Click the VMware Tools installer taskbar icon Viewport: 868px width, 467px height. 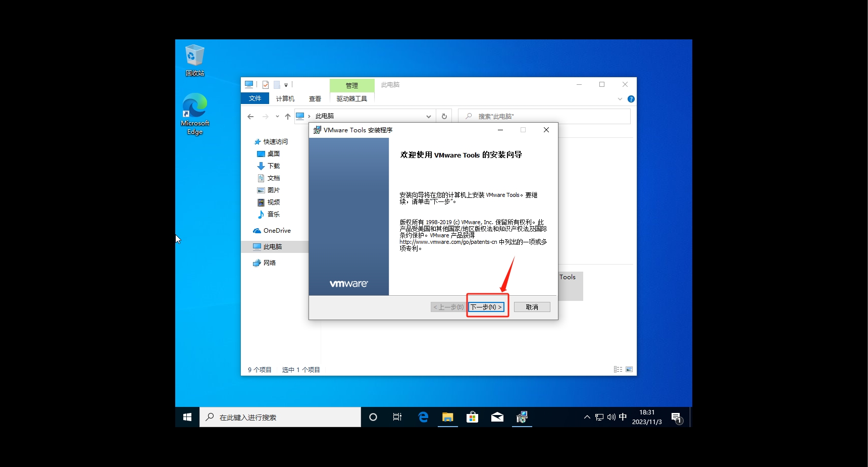pyautogui.click(x=522, y=417)
